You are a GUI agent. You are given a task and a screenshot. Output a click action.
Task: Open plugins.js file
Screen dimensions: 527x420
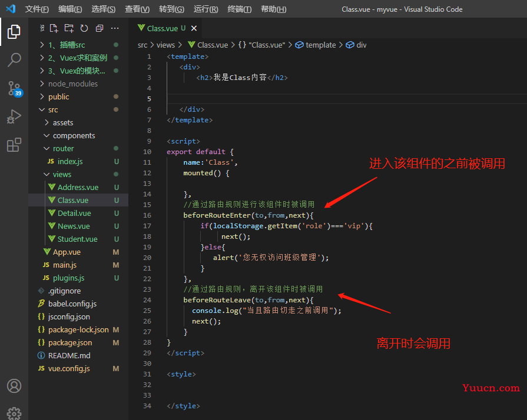[78, 278]
